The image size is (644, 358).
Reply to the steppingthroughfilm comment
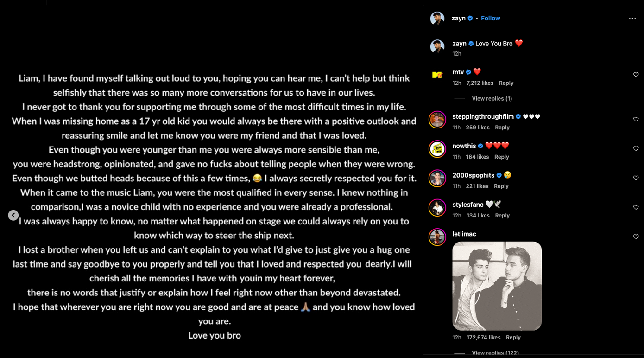[502, 128]
